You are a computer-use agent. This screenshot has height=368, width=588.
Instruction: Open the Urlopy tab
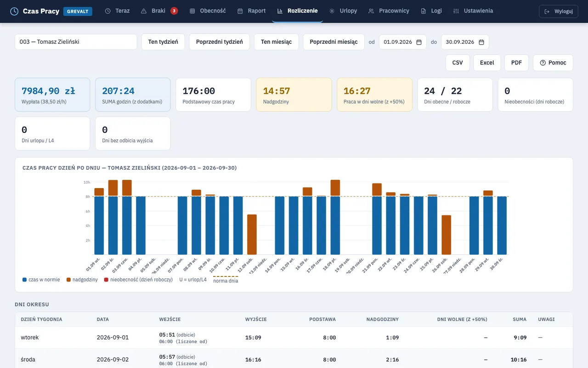343,11
